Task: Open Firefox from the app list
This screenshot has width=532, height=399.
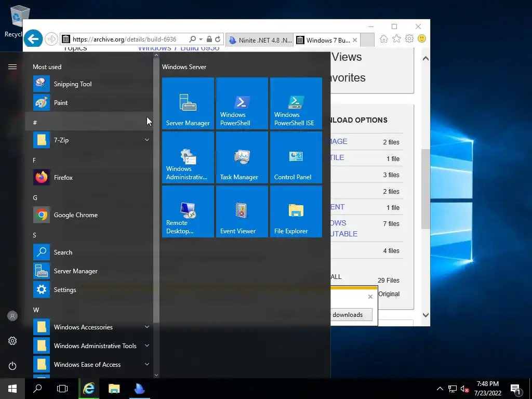Action: pyautogui.click(x=89, y=178)
